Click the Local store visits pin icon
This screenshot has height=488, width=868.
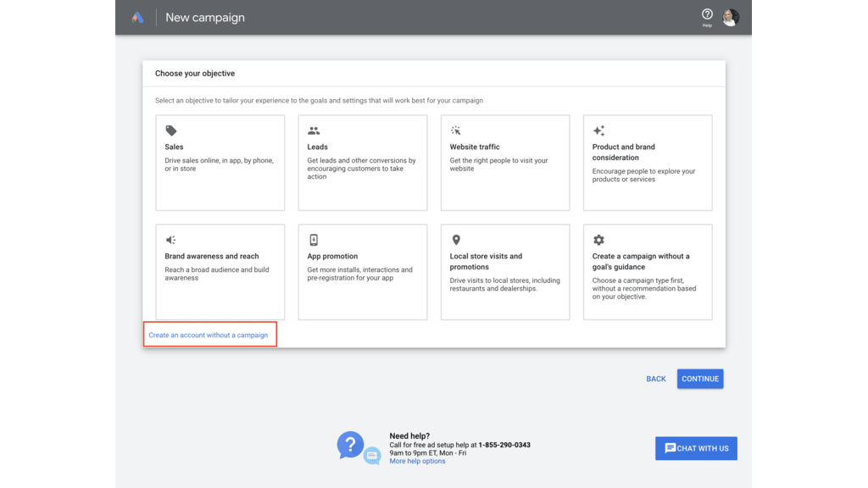[456, 240]
